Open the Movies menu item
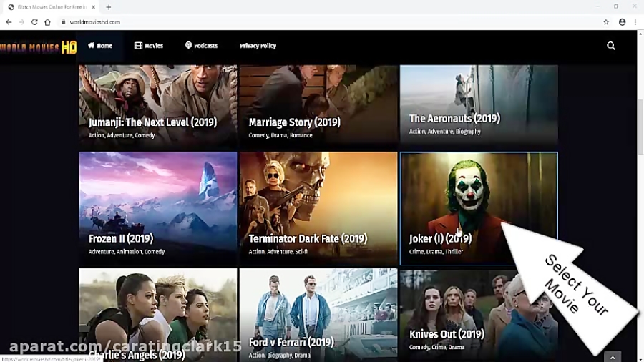Screen dimensions: 644x362 click(x=149, y=46)
